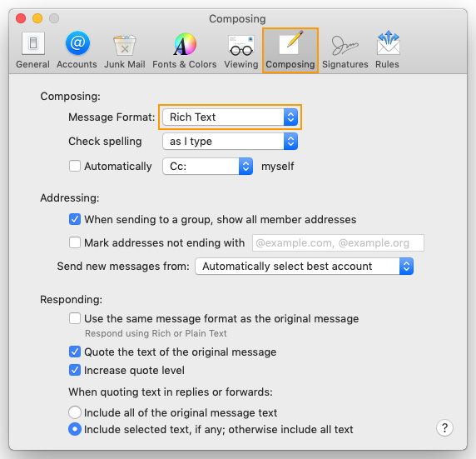The image size is (476, 459).
Task: Click the yellow minimize window button
Action: [37, 18]
